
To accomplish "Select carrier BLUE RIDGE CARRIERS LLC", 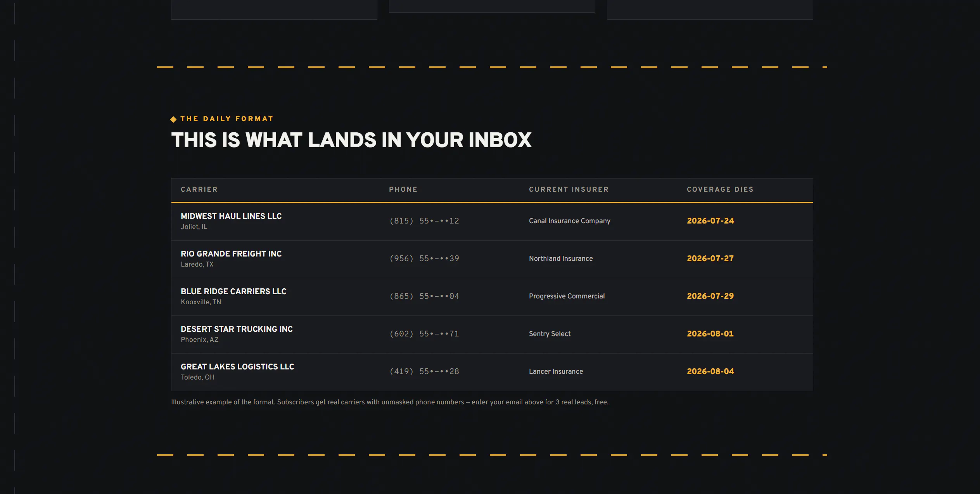I will pos(233,291).
